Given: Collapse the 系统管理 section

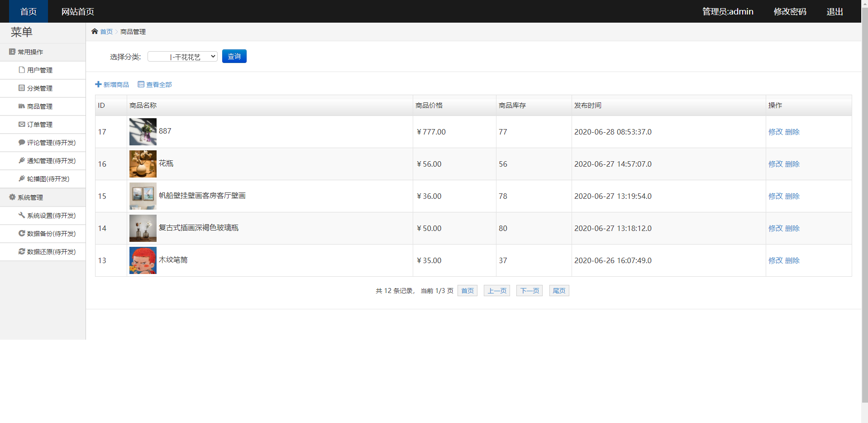Looking at the screenshot, I should [x=30, y=197].
